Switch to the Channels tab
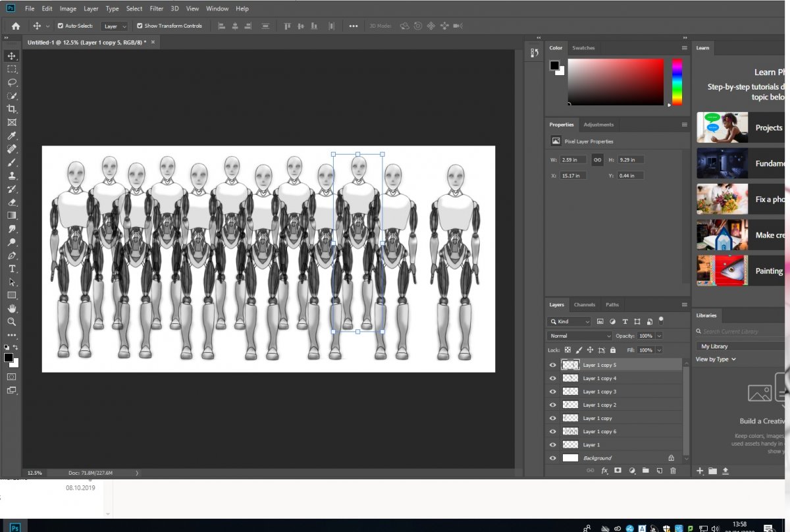Viewport: 790px width, 532px height. pos(584,305)
